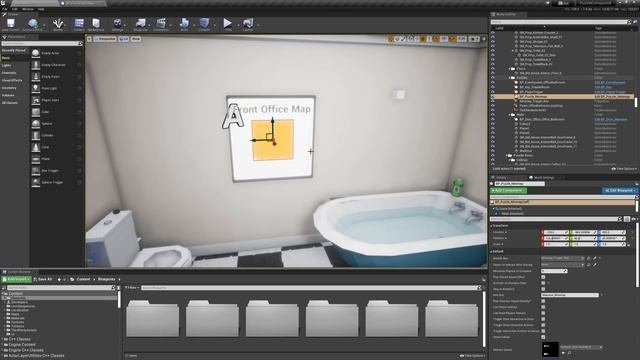The width and height of the screenshot is (640, 360).
Task: Switch to Modes via the toolbar icon
Action: tap(58, 24)
